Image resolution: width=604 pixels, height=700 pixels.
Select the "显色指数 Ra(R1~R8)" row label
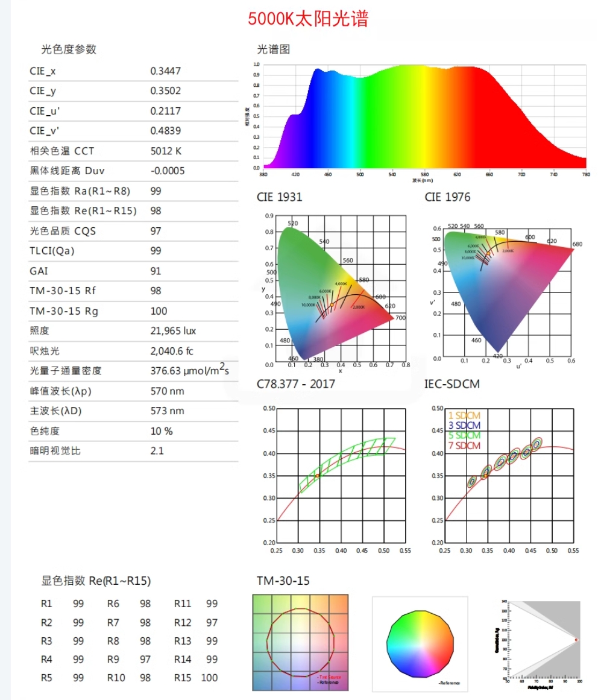click(80, 191)
